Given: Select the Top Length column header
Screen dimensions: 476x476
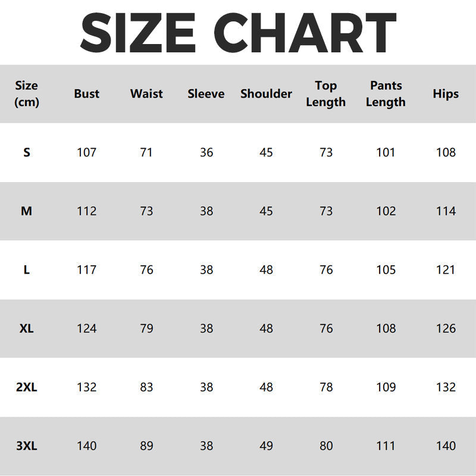Looking at the screenshot, I should coord(325,94).
